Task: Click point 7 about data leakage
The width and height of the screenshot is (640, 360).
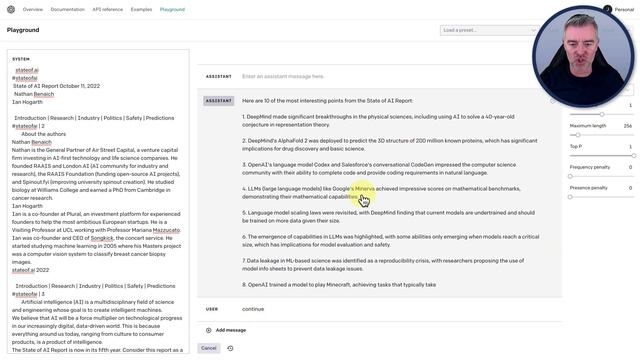Action: (383, 265)
